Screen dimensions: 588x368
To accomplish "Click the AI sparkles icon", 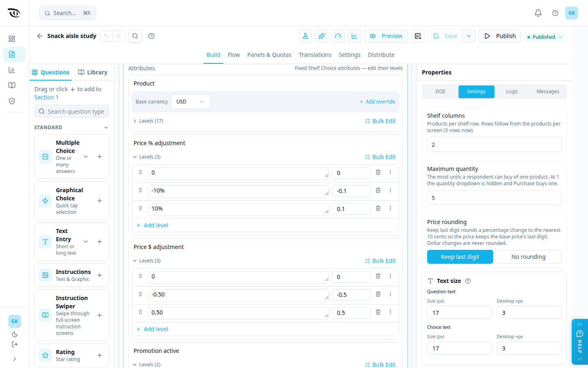I will pos(322,36).
